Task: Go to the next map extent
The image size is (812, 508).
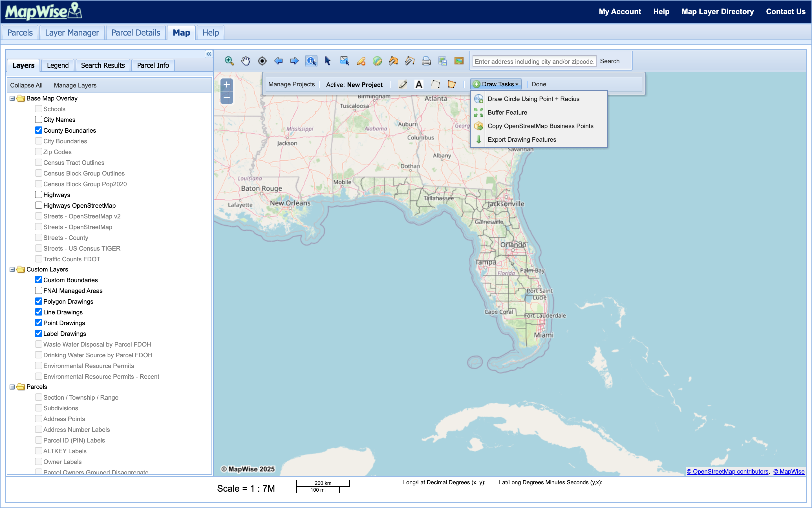Action: [x=295, y=61]
